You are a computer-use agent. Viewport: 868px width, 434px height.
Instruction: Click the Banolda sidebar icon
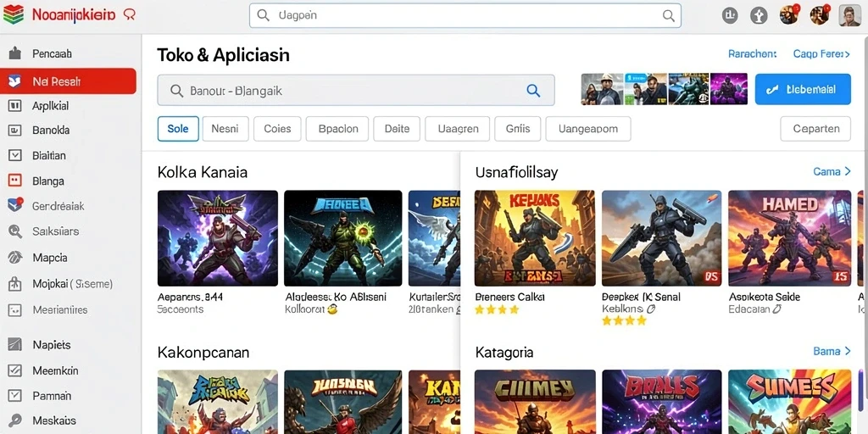click(x=15, y=130)
